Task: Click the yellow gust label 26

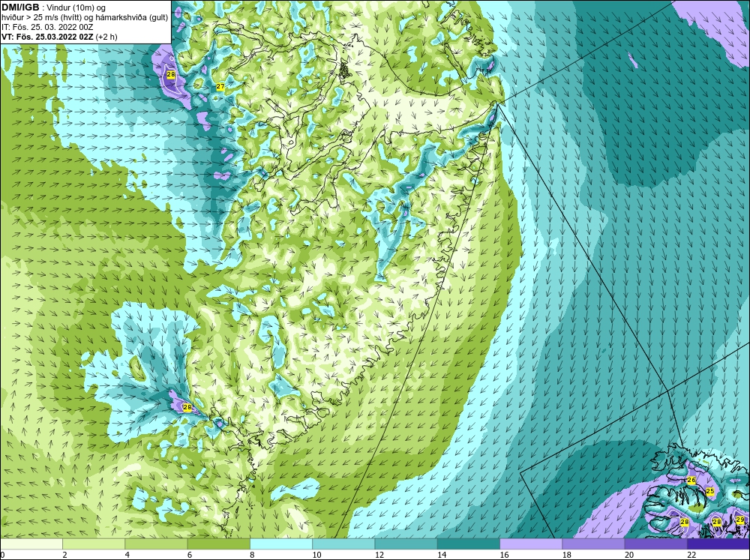Action: point(691,480)
